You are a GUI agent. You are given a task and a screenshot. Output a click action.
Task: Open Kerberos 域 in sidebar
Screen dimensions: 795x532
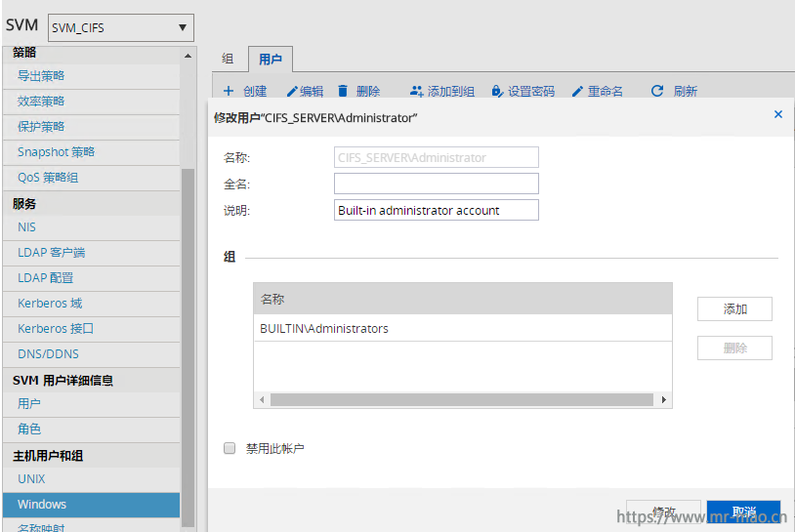tap(91, 303)
